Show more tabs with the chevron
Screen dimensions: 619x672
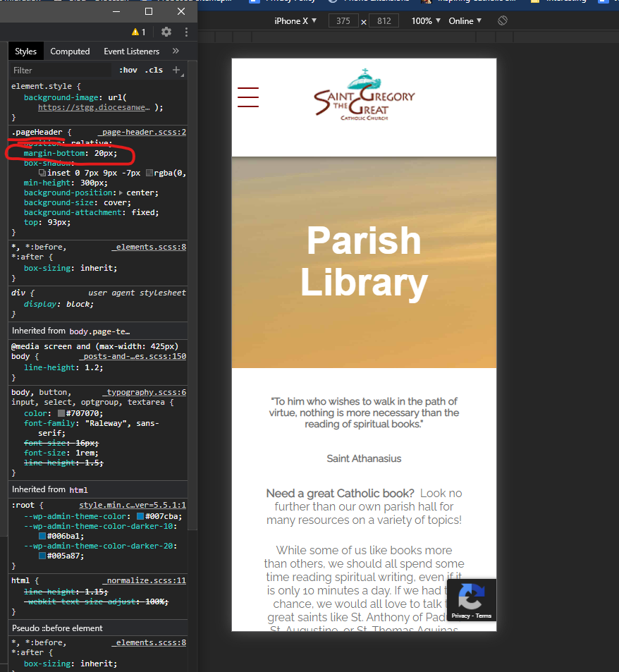(x=176, y=51)
